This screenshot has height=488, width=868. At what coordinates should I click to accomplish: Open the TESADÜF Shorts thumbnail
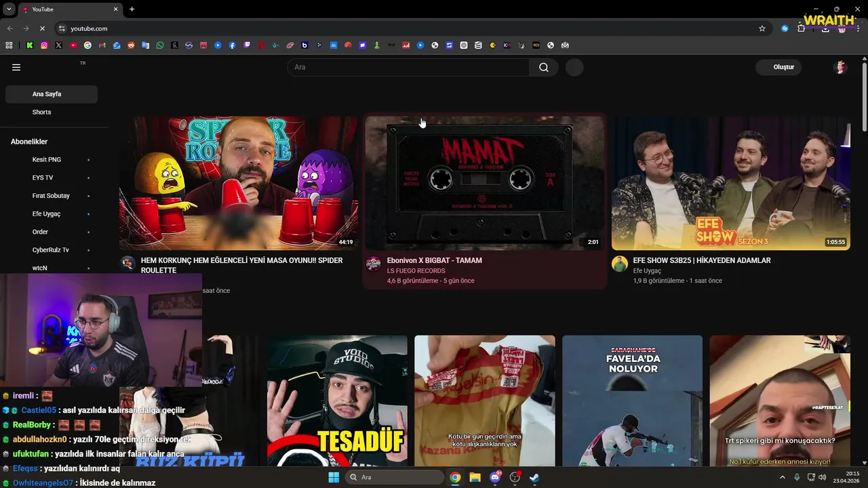pos(337,401)
